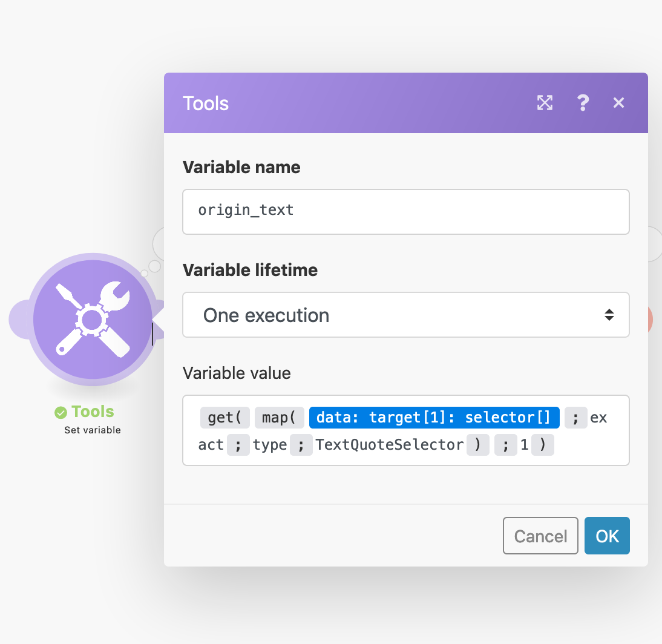Screen dimensions: 662x644
Task: Select the get( function token
Action: pos(224,418)
